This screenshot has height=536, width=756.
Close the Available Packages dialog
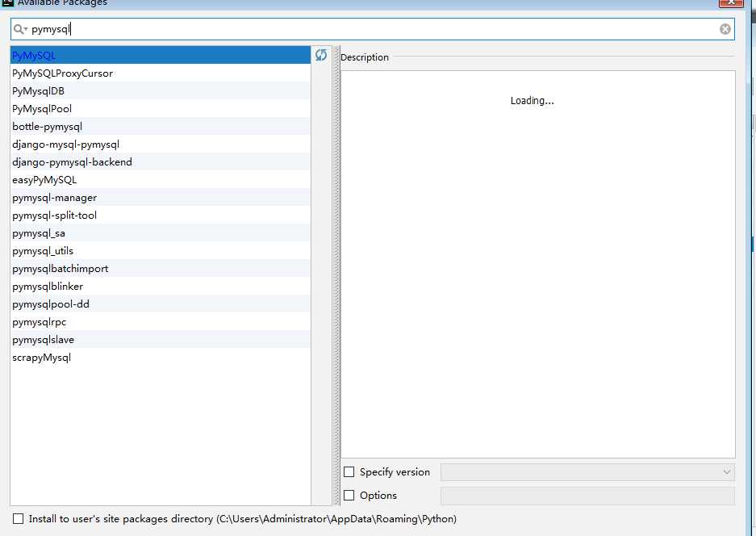coord(731,2)
